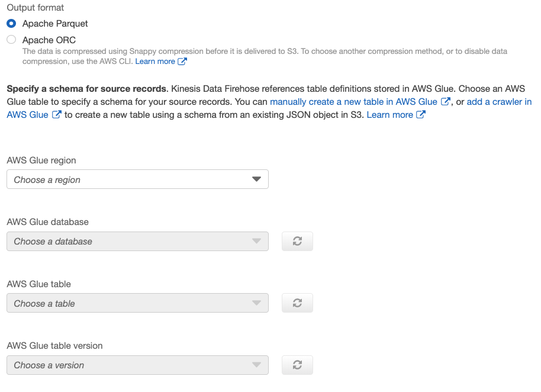
Task: Select the Apache Parquet output format
Action: [x=11, y=24]
